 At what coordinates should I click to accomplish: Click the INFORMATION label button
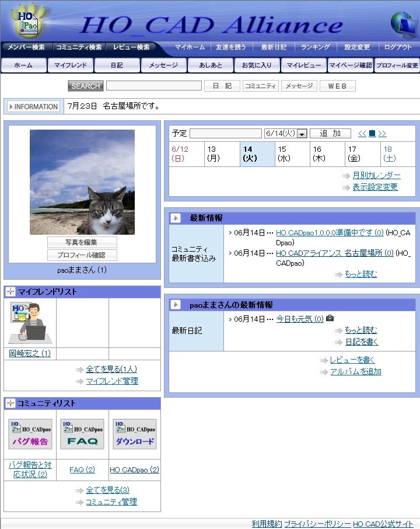(x=34, y=107)
